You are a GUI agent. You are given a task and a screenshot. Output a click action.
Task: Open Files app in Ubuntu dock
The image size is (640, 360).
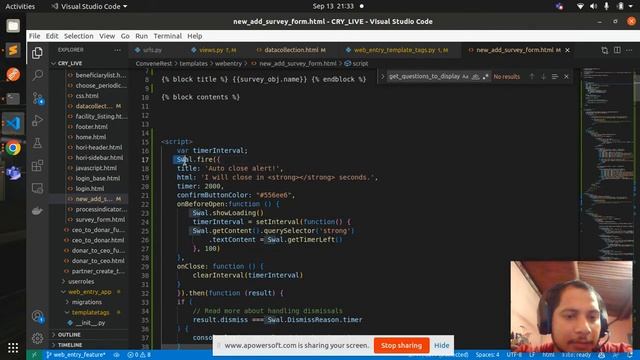coord(13,26)
